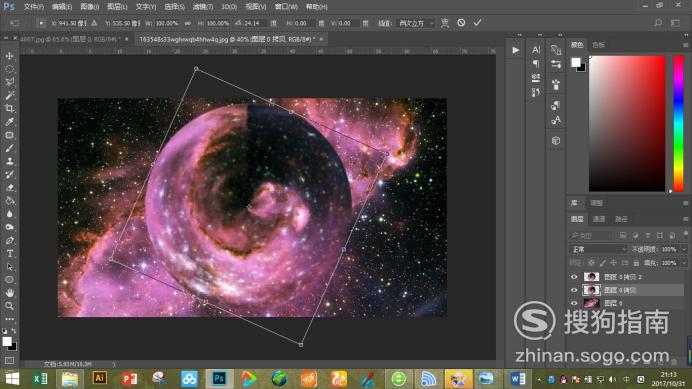Switch to the 通道 (Channels) tab
Viewport: 692px width, 389px height.
coord(599,219)
